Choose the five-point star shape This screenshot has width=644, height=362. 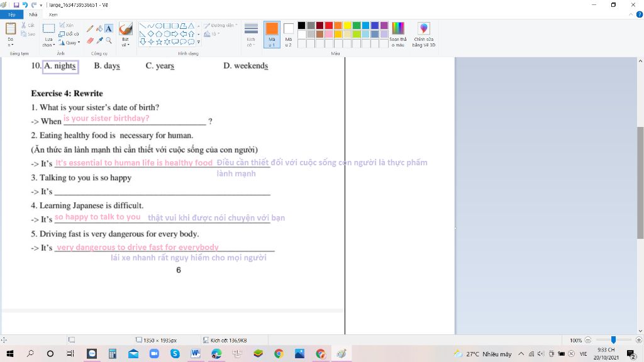[159, 41]
